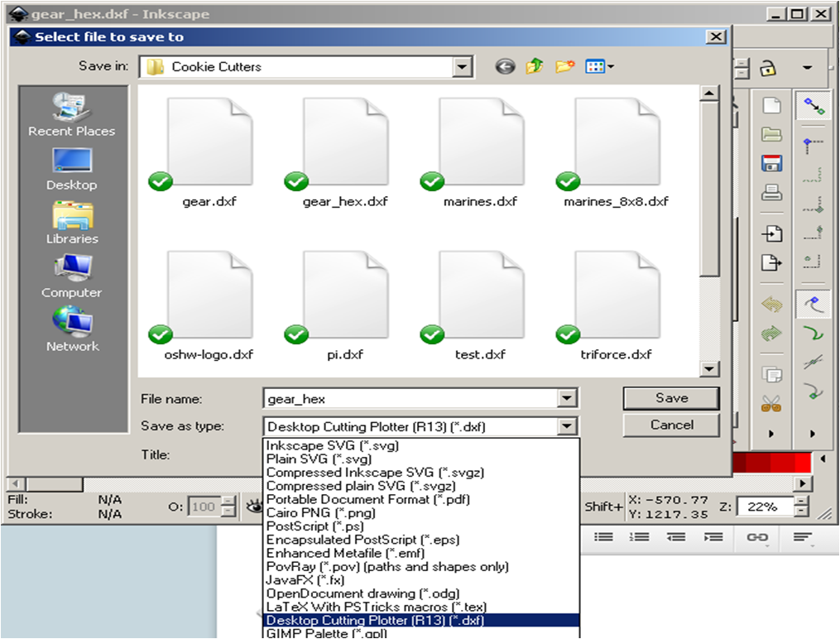The image size is (840, 639).
Task: Choose Compressed plain SVG (*.svgz) type
Action: pos(421,486)
